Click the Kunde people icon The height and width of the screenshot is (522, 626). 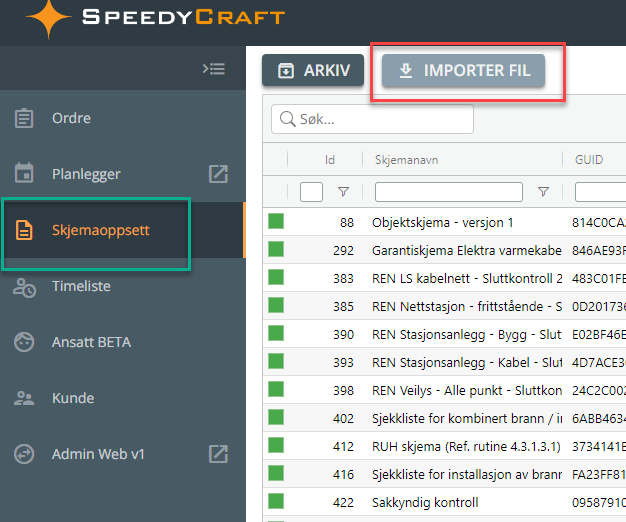click(24, 398)
